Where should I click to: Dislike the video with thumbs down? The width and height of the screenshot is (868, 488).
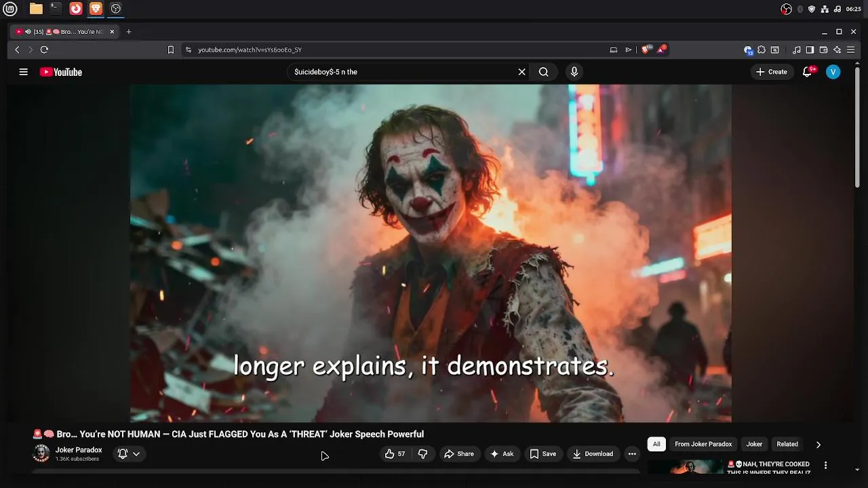tap(422, 454)
